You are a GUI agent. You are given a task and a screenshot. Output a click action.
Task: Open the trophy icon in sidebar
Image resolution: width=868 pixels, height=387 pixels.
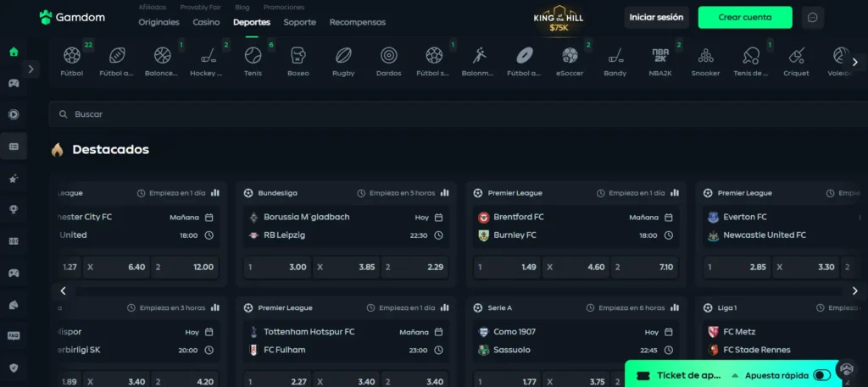click(14, 209)
